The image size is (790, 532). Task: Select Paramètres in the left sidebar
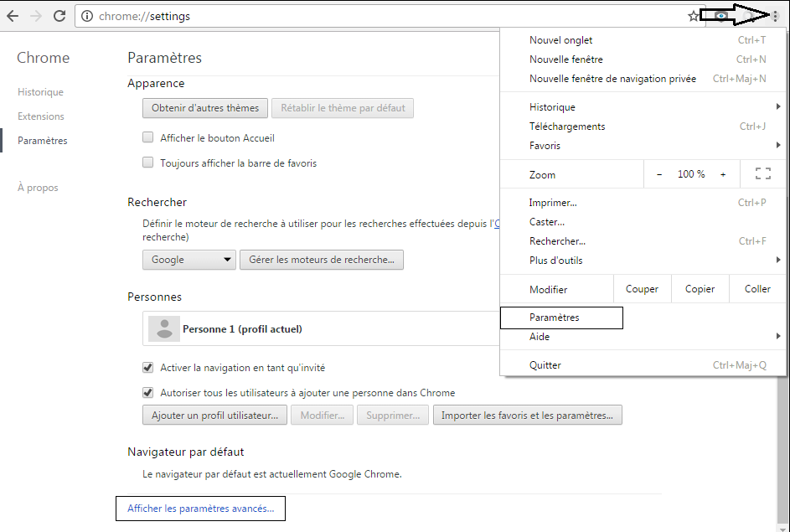(x=43, y=141)
